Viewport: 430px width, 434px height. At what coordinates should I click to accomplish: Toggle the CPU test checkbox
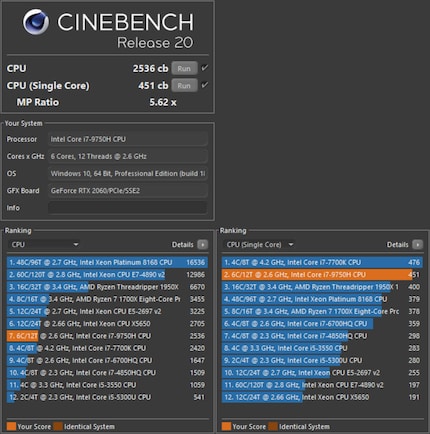click(204, 68)
